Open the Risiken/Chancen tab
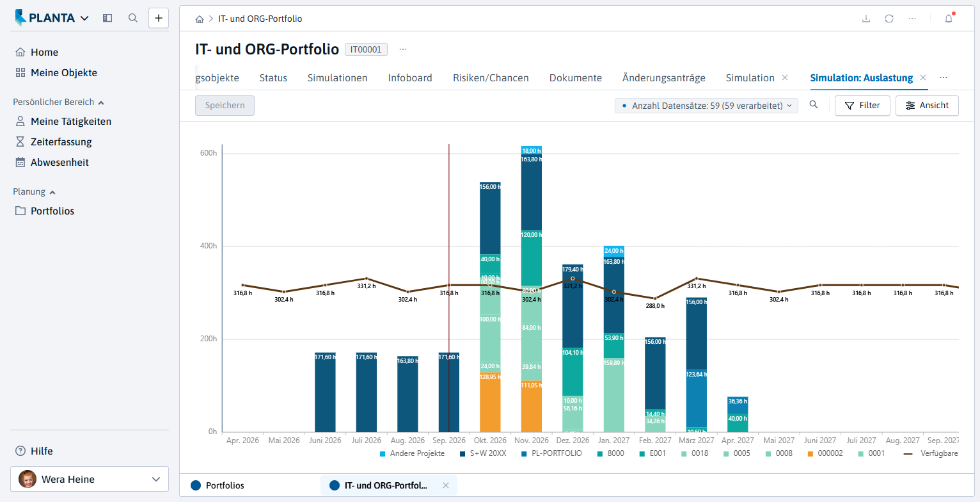Image resolution: width=980 pixels, height=502 pixels. [x=491, y=78]
